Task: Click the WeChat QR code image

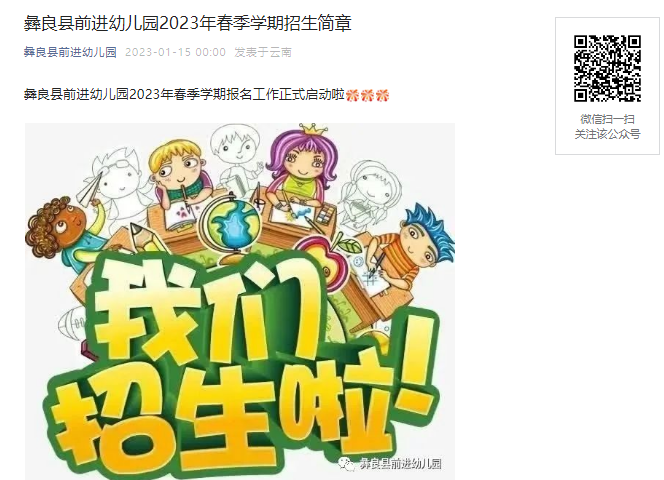Action: pyautogui.click(x=607, y=69)
